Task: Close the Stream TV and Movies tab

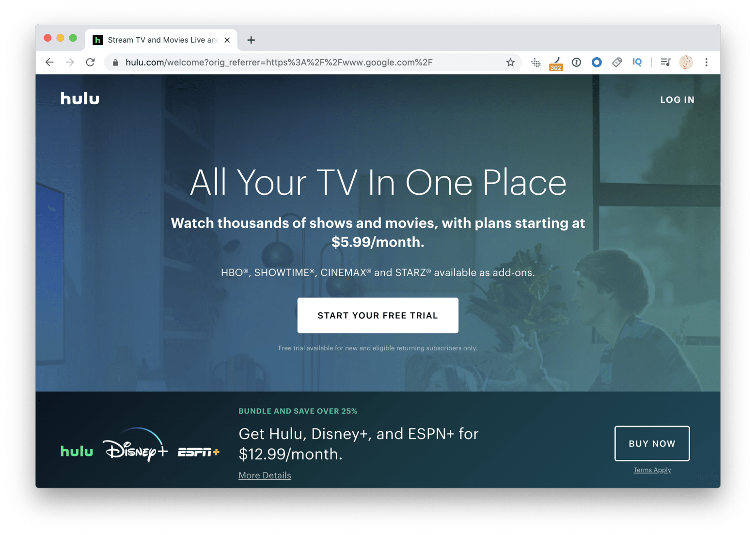Action: point(227,40)
